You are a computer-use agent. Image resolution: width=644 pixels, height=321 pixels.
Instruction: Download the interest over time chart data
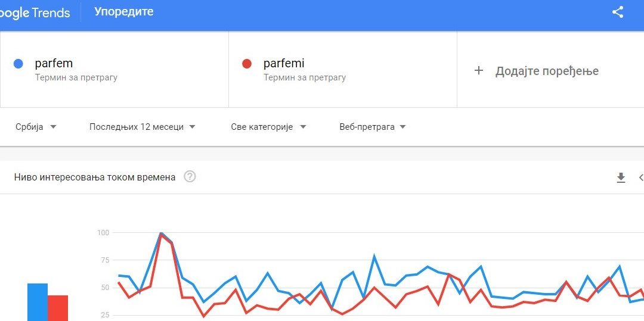621,177
